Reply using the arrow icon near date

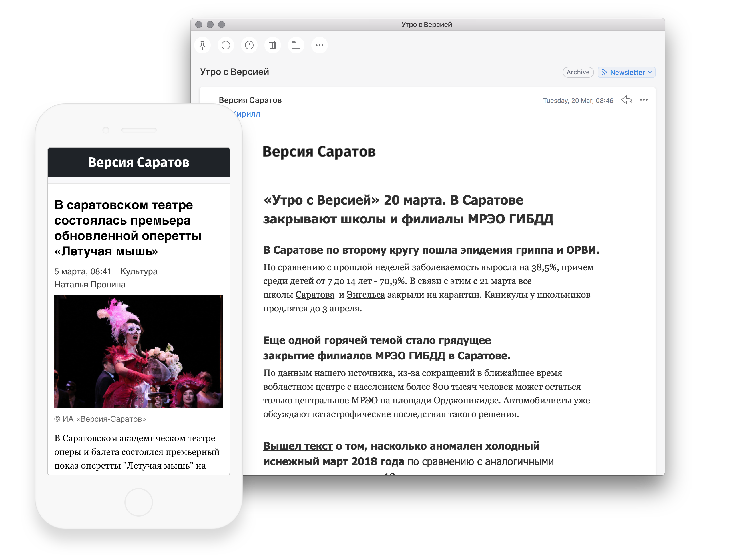click(x=627, y=100)
